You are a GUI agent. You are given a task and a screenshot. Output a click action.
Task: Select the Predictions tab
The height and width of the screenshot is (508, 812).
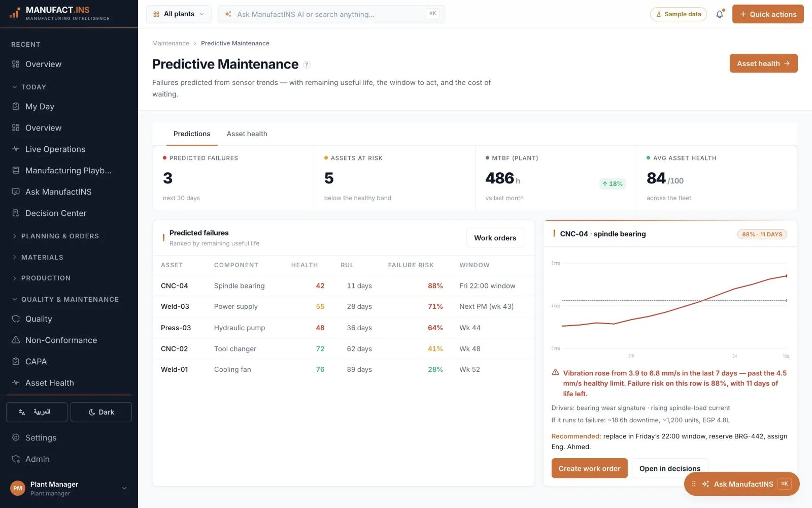pyautogui.click(x=192, y=134)
